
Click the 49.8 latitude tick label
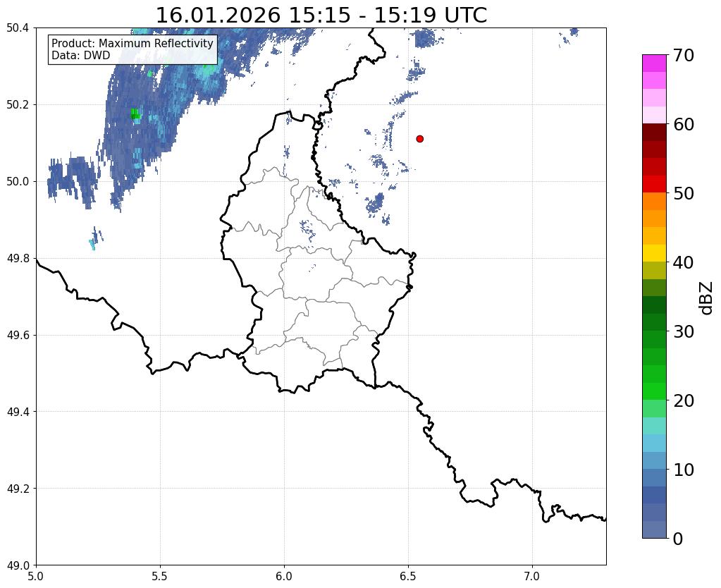coord(18,259)
